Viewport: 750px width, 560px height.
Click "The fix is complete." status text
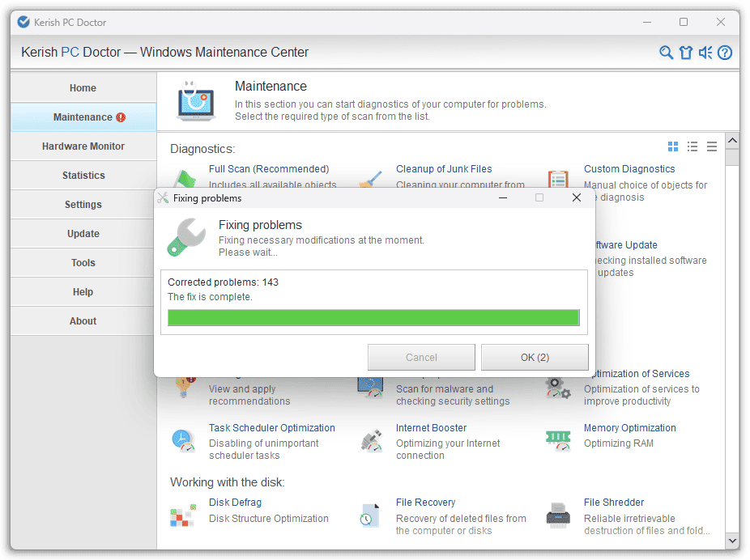[x=210, y=297]
